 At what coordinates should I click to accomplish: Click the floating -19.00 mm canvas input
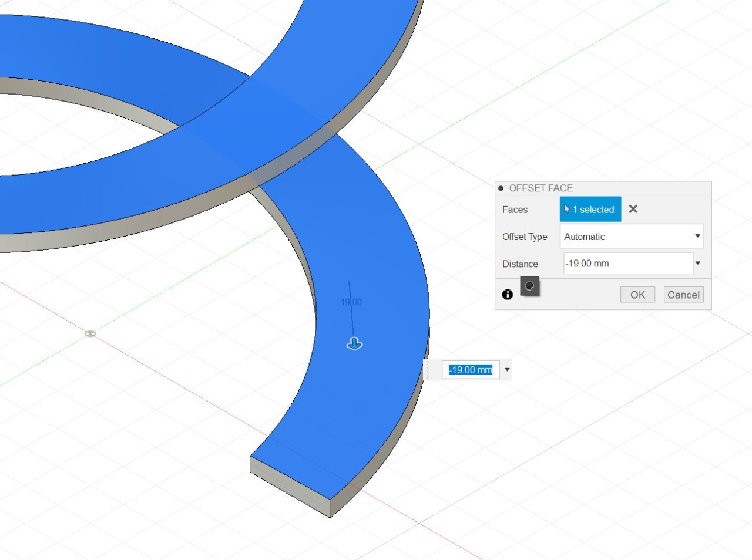click(471, 370)
